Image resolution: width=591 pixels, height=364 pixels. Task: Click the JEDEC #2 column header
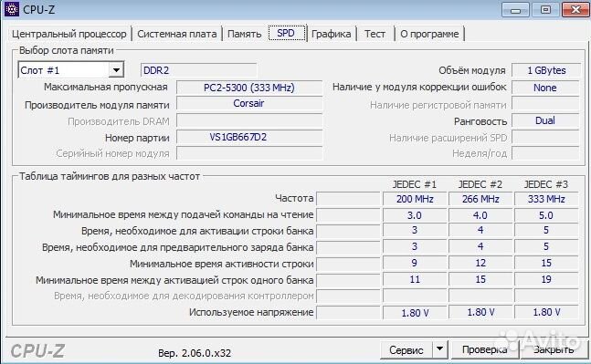(480, 184)
